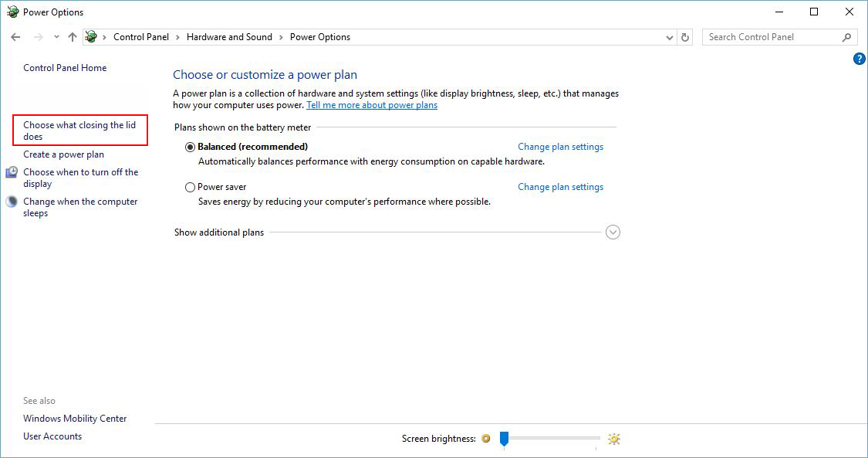Expand Show additional plans chevron
Image resolution: width=868 pixels, height=458 pixels.
click(613, 232)
